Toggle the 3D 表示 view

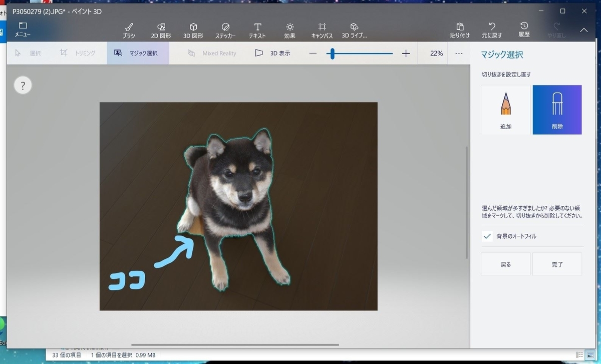point(272,53)
